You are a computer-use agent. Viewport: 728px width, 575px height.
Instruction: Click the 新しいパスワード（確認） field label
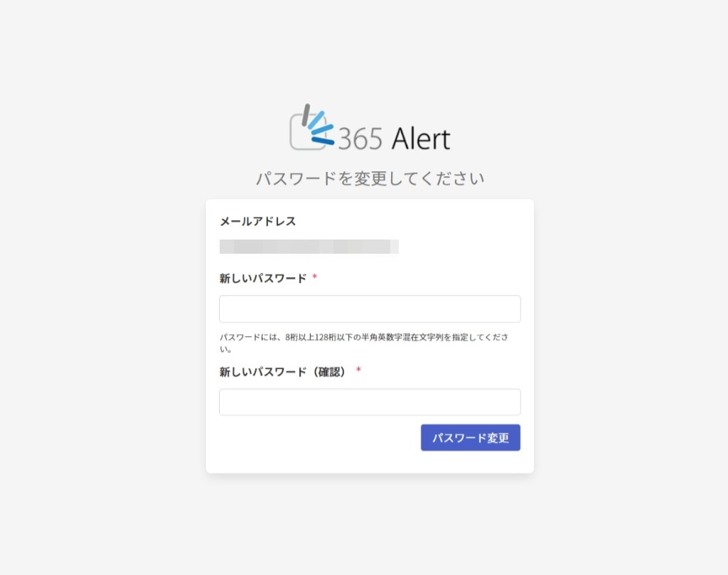coord(283,372)
